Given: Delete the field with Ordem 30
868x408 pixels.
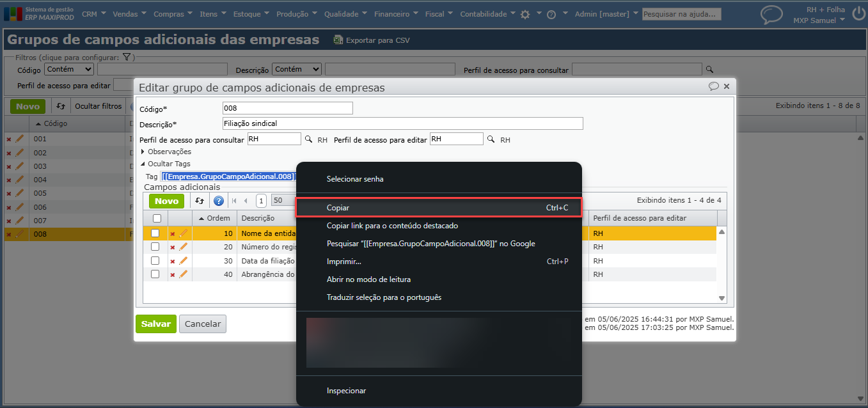Looking at the screenshot, I should (173, 261).
